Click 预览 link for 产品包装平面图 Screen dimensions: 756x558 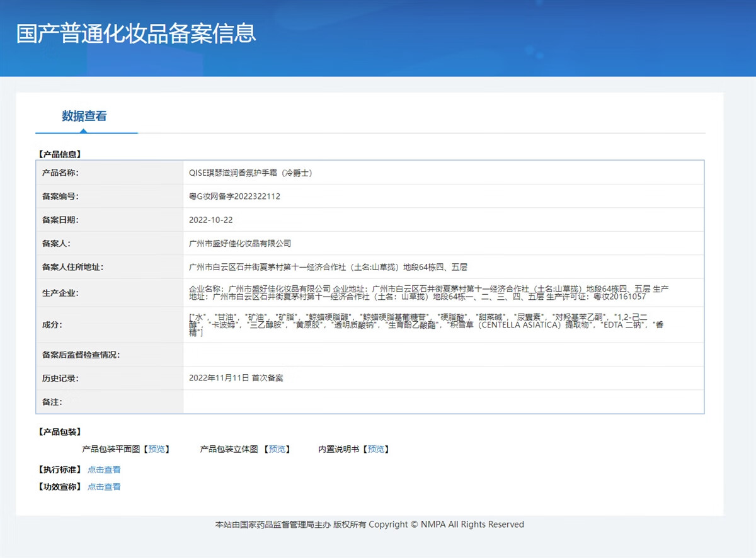point(156,449)
